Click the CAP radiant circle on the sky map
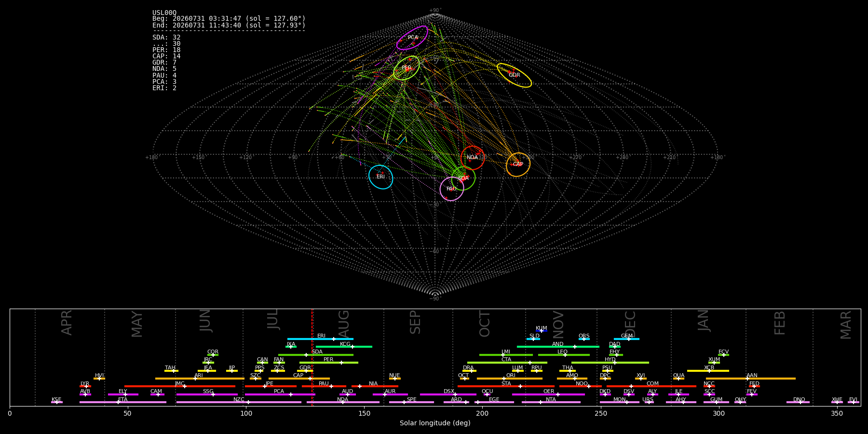The width and height of the screenshot is (868, 434). point(518,164)
